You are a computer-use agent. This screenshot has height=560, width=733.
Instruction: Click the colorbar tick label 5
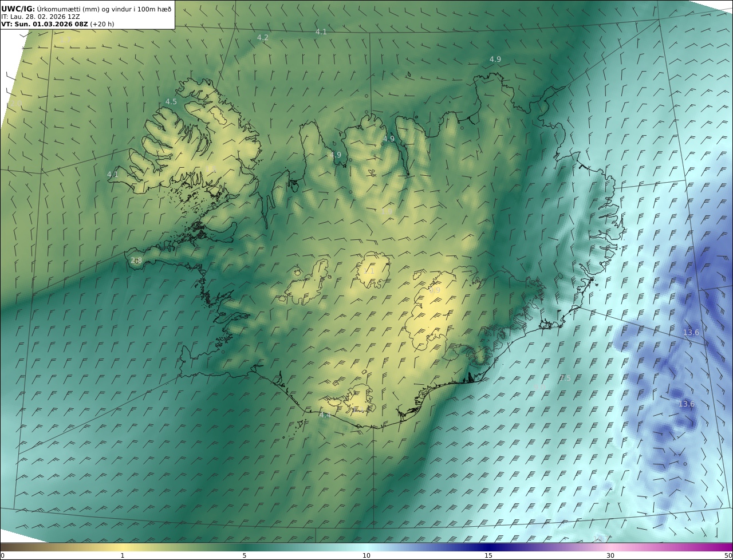point(245,555)
